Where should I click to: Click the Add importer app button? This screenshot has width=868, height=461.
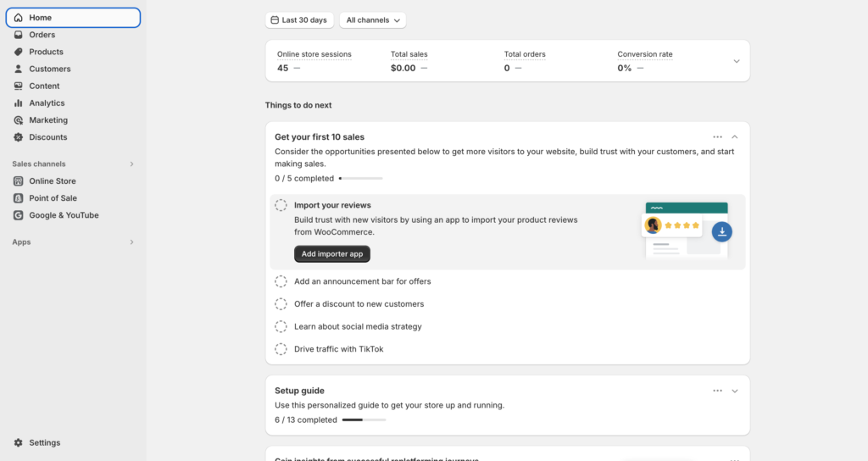[332, 254]
